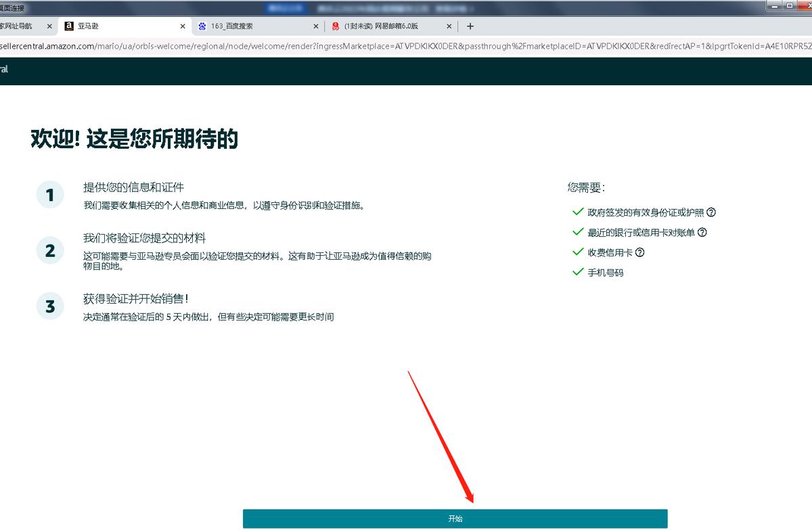Click step circle 3 获得验证并开始销售

50,306
